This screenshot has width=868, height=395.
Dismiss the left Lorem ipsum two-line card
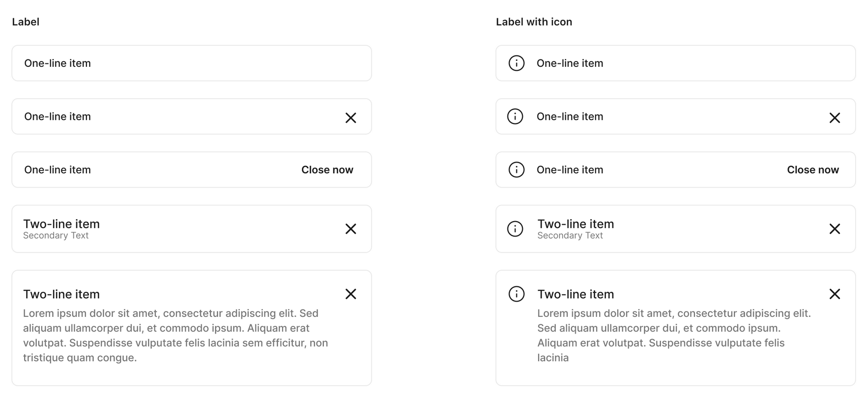tap(350, 294)
